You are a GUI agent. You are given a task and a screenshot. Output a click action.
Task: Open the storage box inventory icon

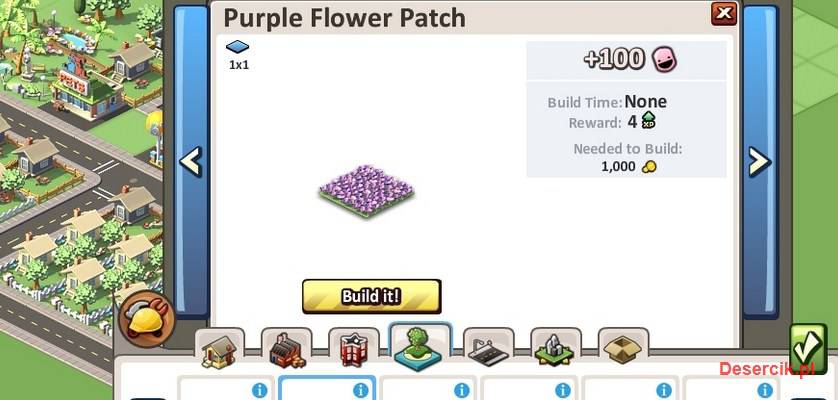tap(623, 350)
